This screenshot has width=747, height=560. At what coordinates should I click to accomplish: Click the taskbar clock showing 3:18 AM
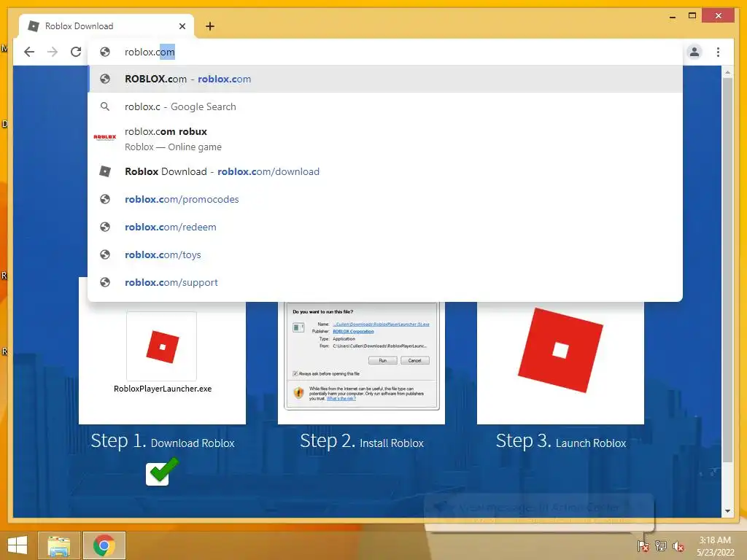tap(715, 546)
